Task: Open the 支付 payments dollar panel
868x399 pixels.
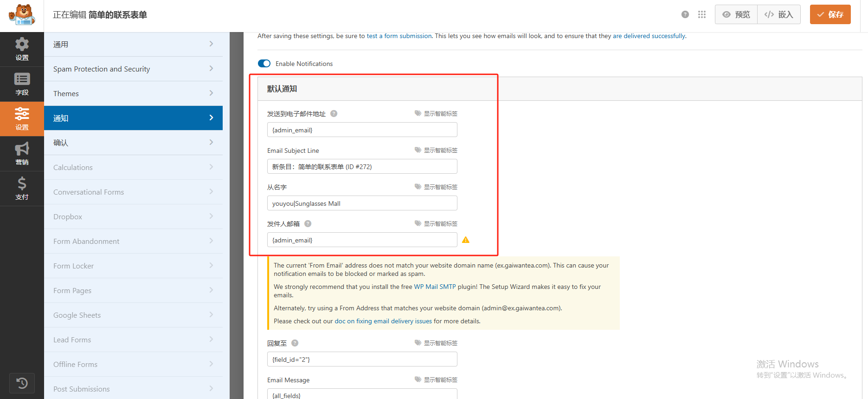Action: click(22, 188)
